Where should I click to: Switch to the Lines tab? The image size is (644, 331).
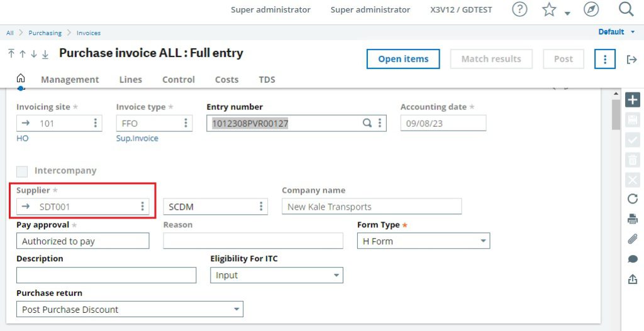[x=131, y=80]
